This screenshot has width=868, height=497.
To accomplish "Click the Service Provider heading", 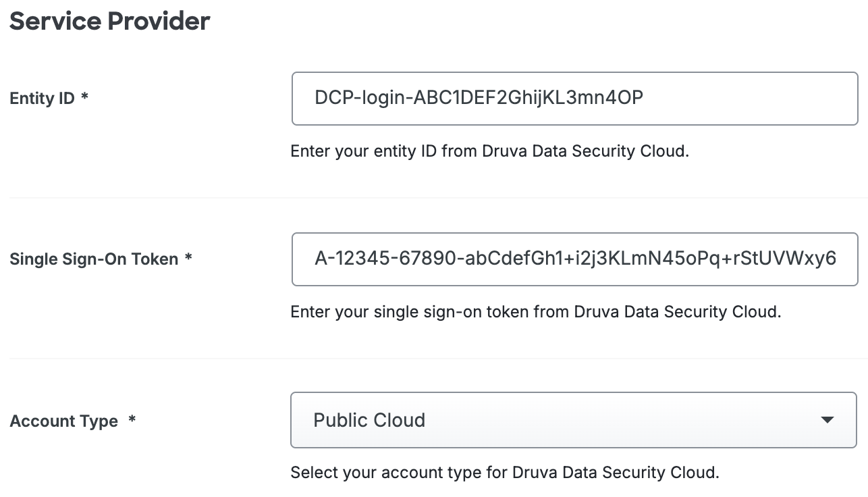I will coord(109,21).
